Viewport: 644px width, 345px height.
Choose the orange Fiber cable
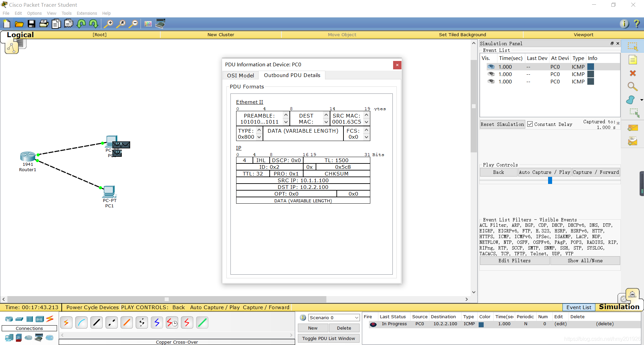click(x=127, y=323)
